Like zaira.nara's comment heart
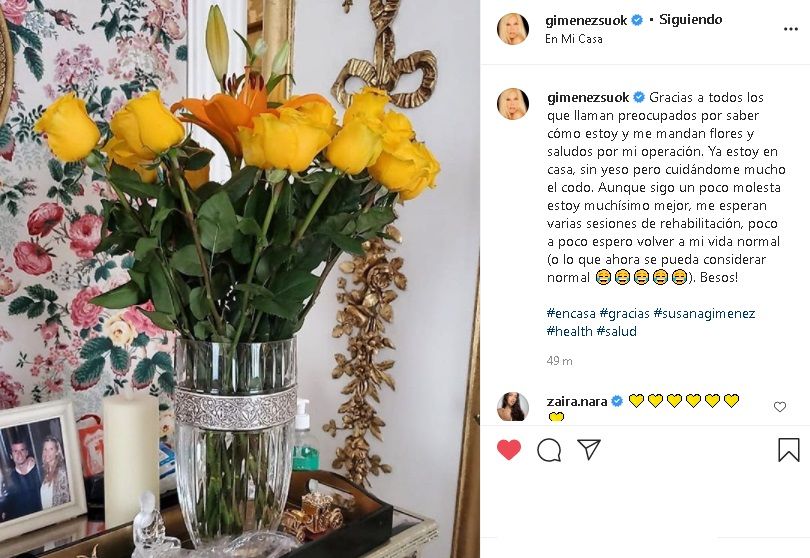810x558 pixels. (x=780, y=407)
